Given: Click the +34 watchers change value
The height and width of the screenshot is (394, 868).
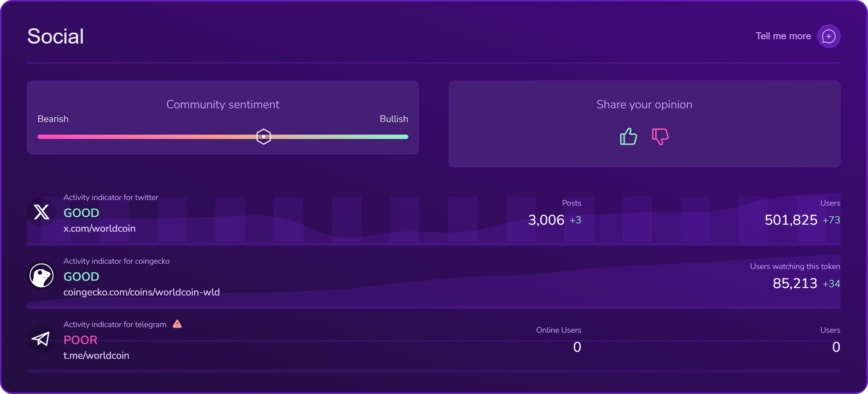Looking at the screenshot, I should click(831, 284).
